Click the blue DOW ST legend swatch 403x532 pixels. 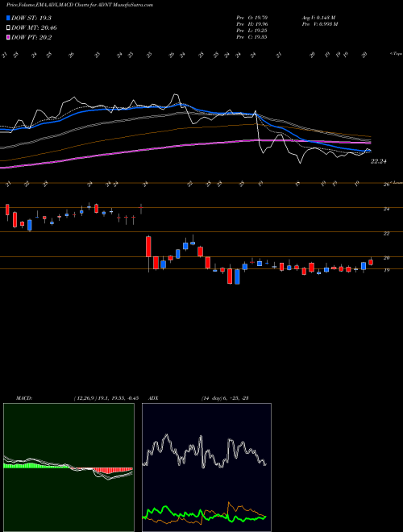point(9,18)
